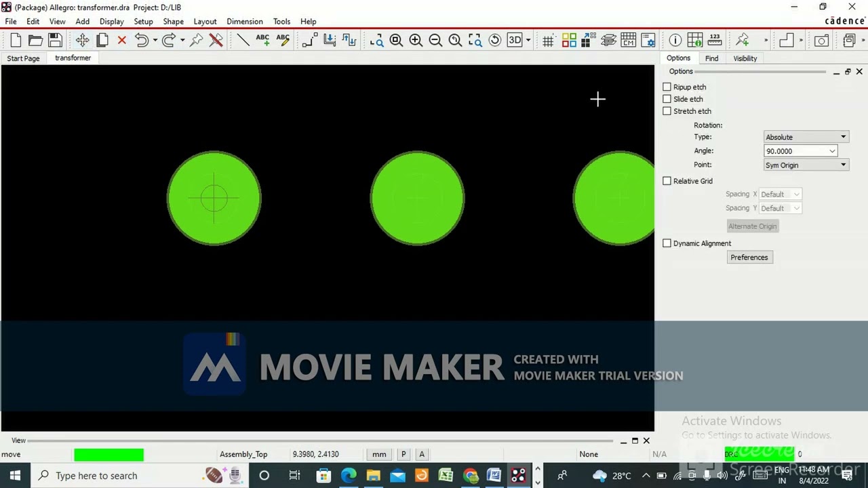Image resolution: width=868 pixels, height=488 pixels.
Task: Click the Zoom Previous icon
Action: (455, 41)
